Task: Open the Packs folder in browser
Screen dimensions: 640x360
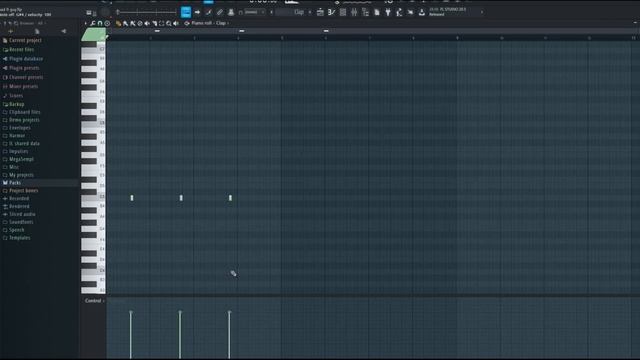Action: [12, 183]
